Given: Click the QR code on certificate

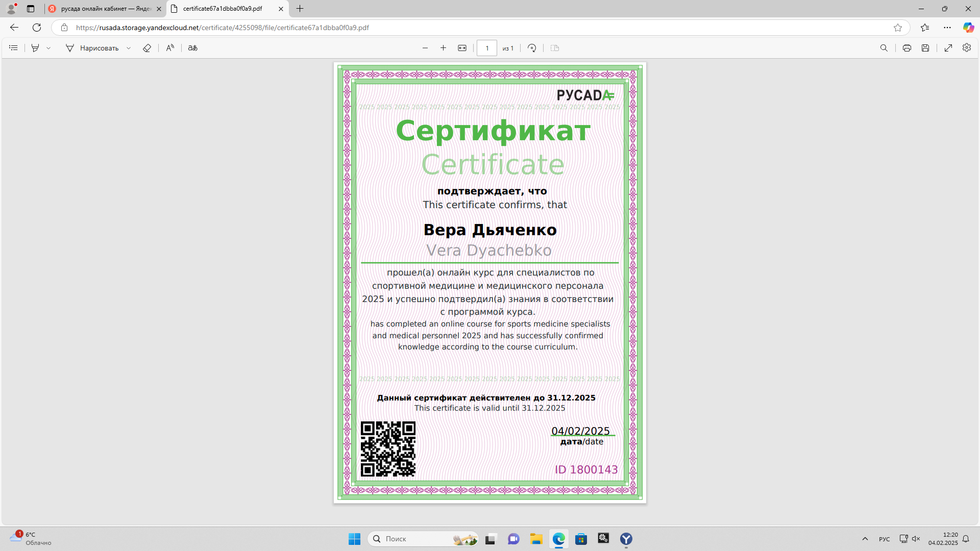Looking at the screenshot, I should (x=388, y=449).
